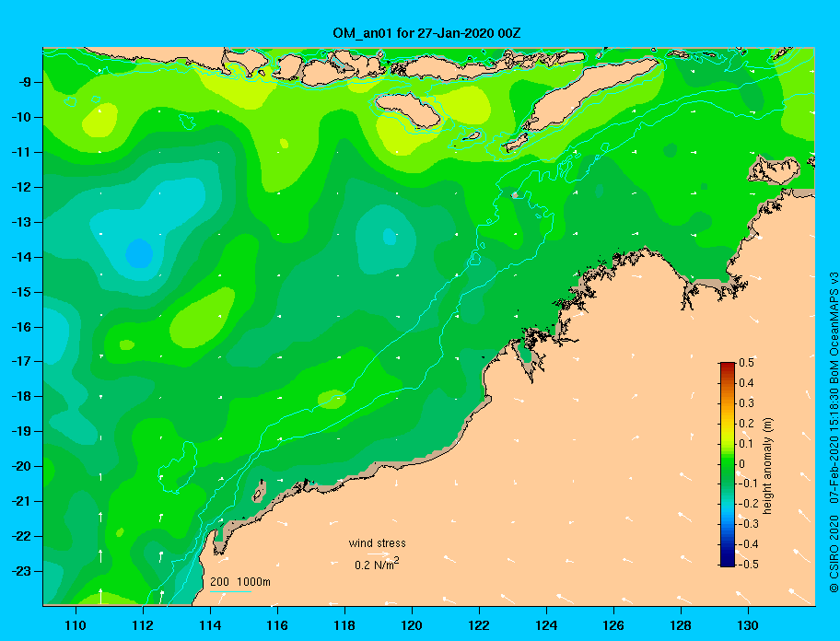Click latitude label -21
The image size is (840, 641).
[21, 501]
